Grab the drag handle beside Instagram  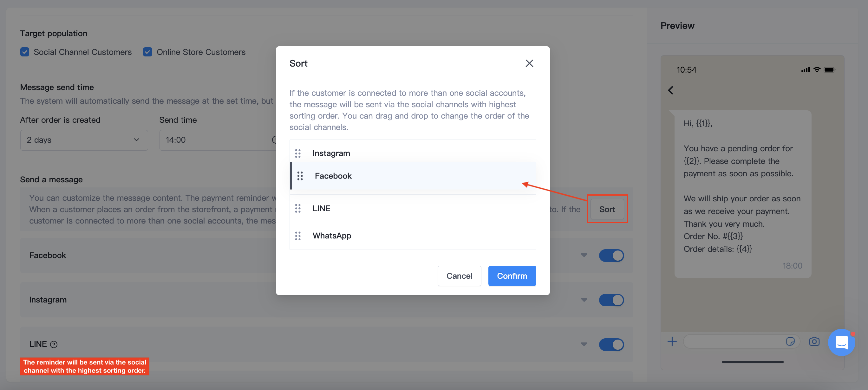[x=297, y=153]
